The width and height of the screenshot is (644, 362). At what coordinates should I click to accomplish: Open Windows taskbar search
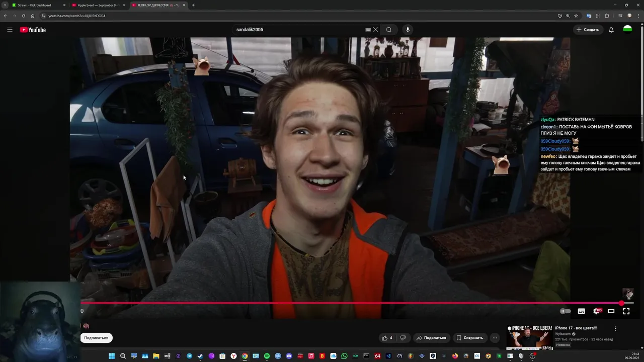coord(123,356)
